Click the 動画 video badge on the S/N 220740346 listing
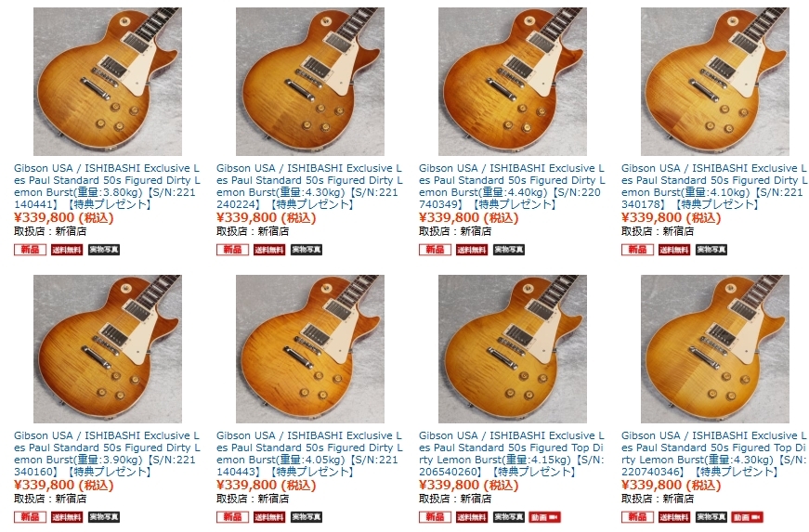 [x=747, y=517]
